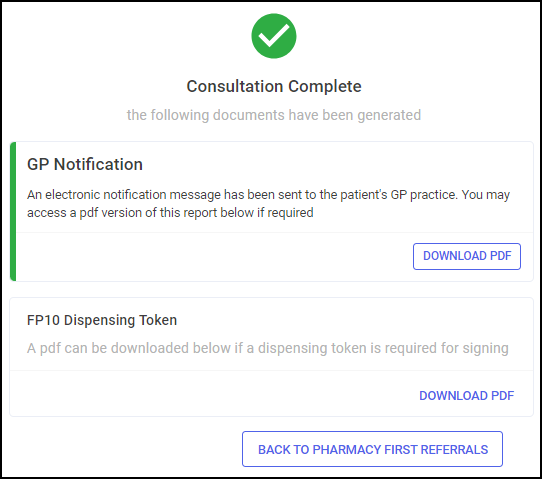Click empty footer area left of GP Download PDF
Image resolution: width=542 pixels, height=479 pixels.
coord(214,256)
